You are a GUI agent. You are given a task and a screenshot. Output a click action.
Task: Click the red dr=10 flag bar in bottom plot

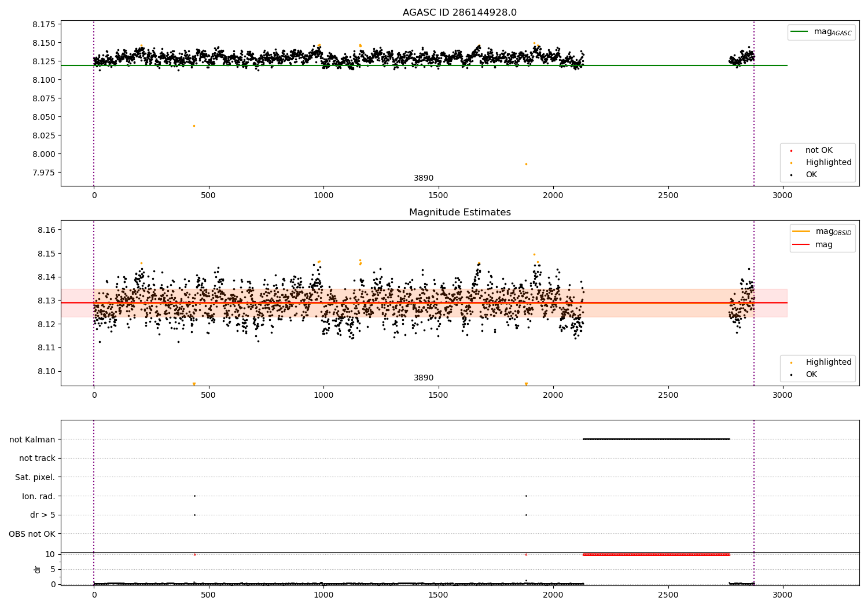pos(656,554)
